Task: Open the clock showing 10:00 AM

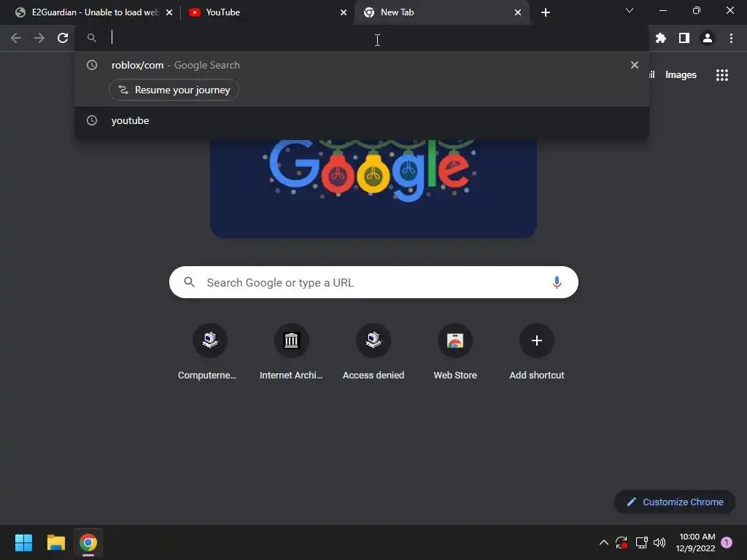Action: [x=695, y=542]
